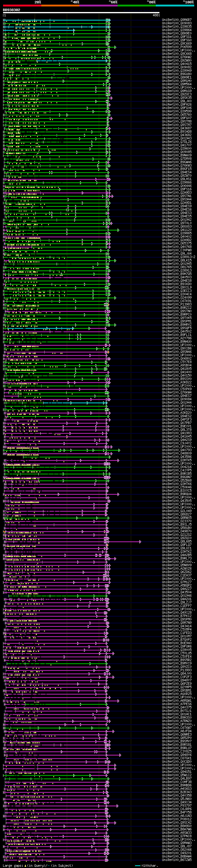
Task: Select the UniRef100_Q8LK15 label
Action: click(x=177, y=260)
